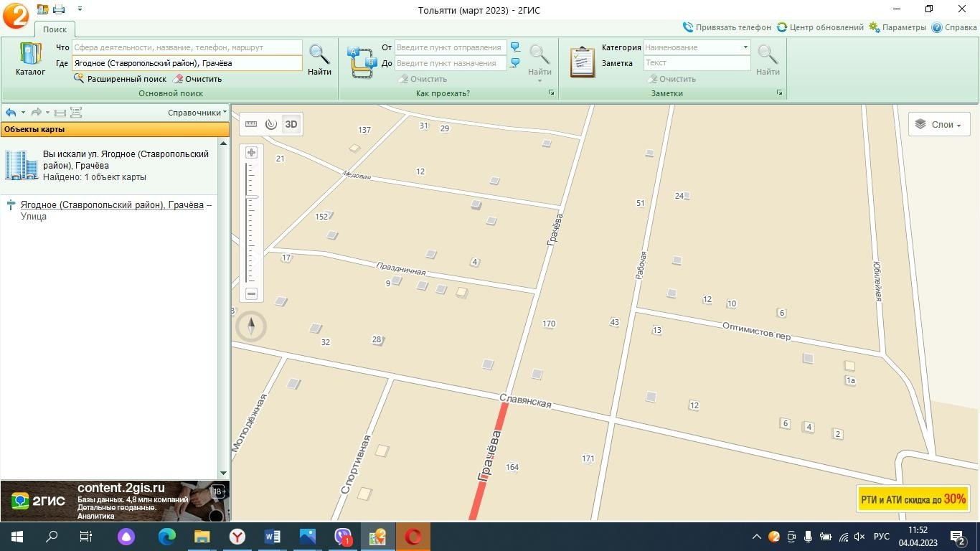980x551 pixels.
Task: Toggle the 3D map view
Action: (x=291, y=124)
